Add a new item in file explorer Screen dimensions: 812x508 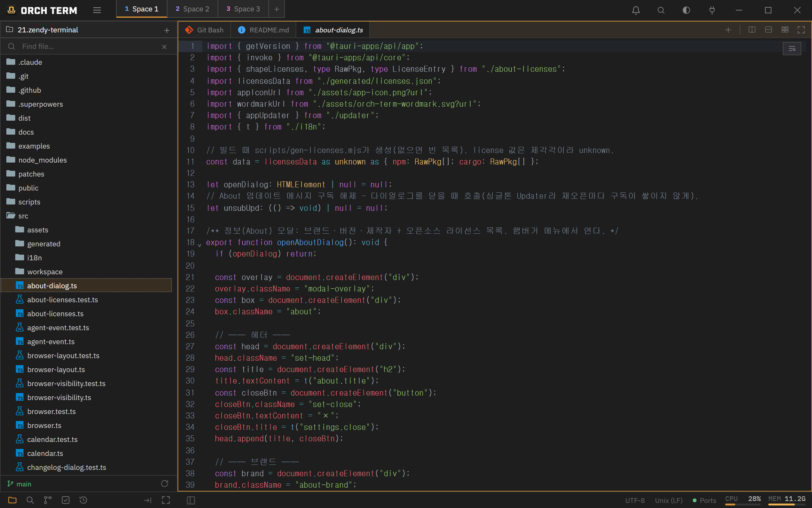point(167,30)
